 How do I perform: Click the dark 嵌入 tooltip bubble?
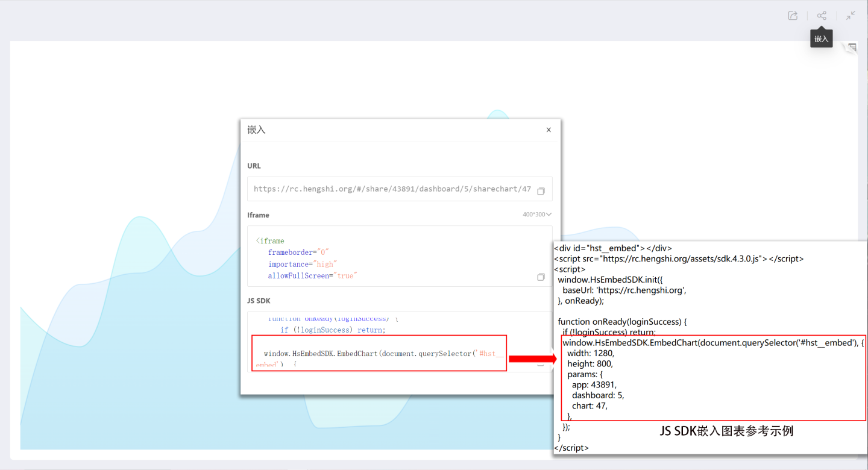pos(822,39)
